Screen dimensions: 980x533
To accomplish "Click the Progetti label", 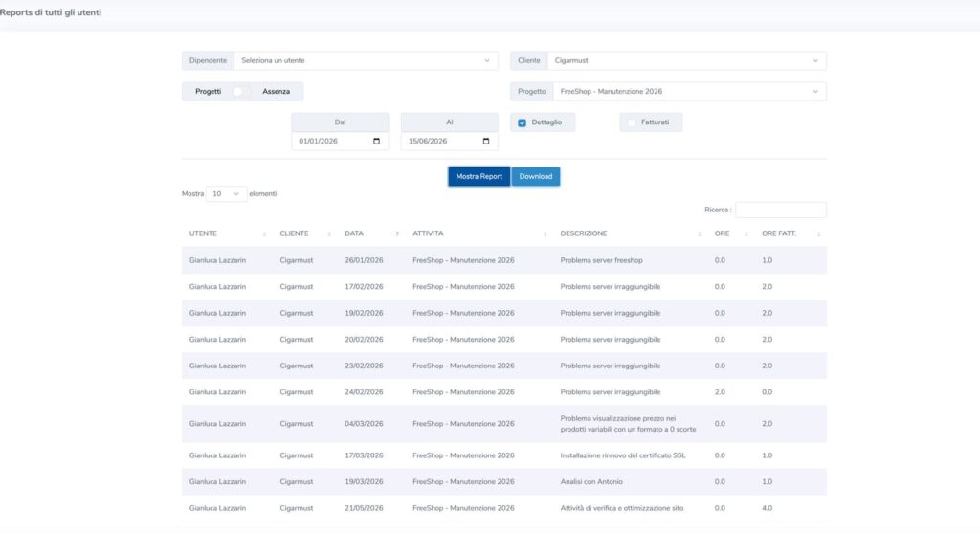I will click(208, 91).
